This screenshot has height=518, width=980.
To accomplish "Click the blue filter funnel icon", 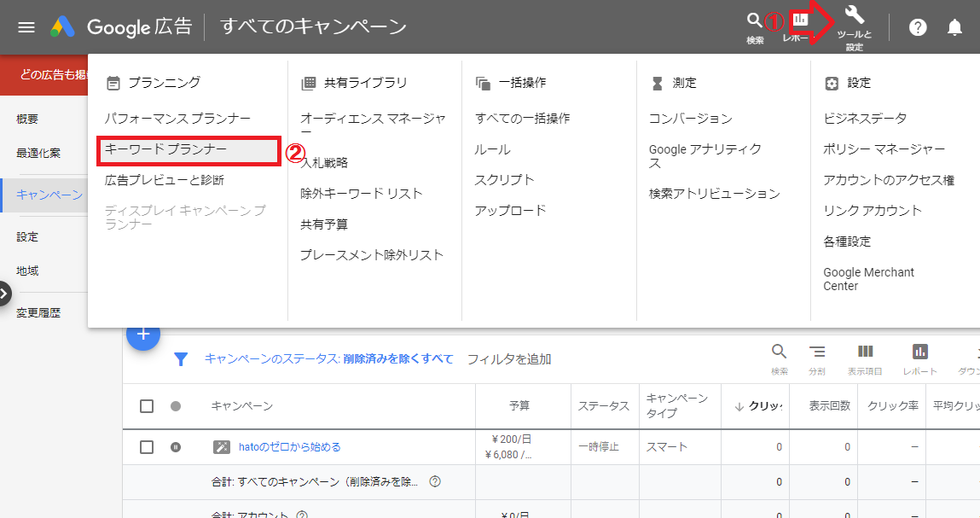I will (x=181, y=359).
